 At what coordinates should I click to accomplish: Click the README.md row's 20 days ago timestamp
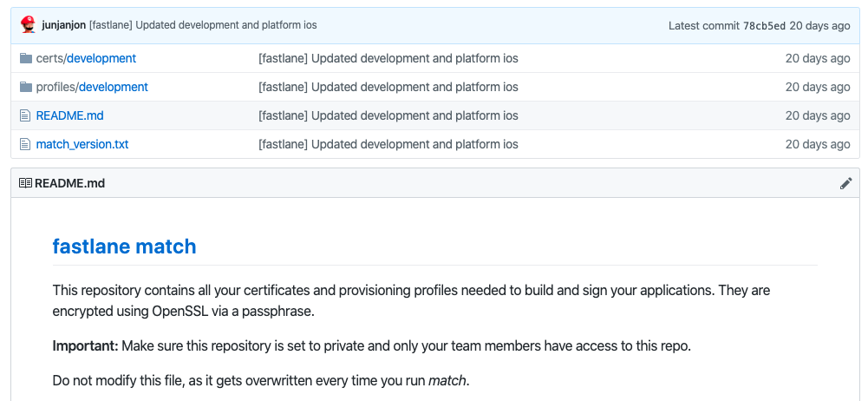click(x=817, y=115)
